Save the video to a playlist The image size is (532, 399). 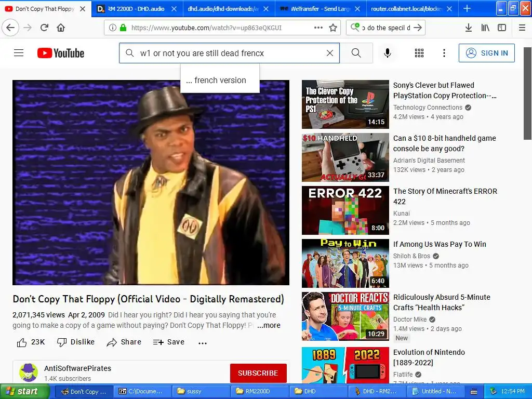pos(169,342)
